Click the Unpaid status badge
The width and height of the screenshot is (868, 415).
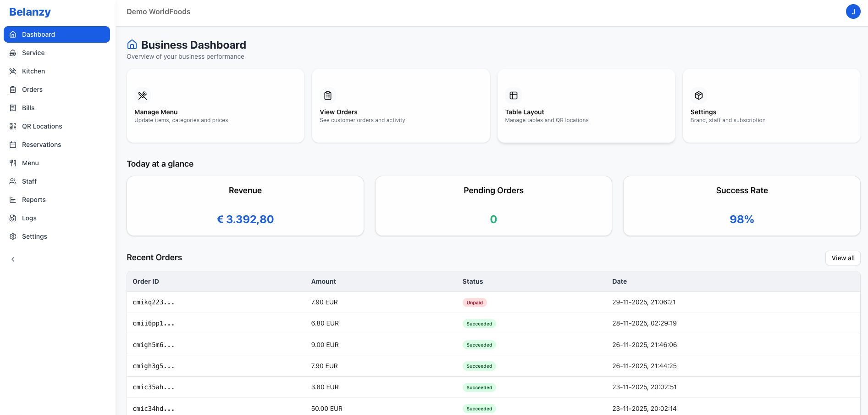pos(475,303)
